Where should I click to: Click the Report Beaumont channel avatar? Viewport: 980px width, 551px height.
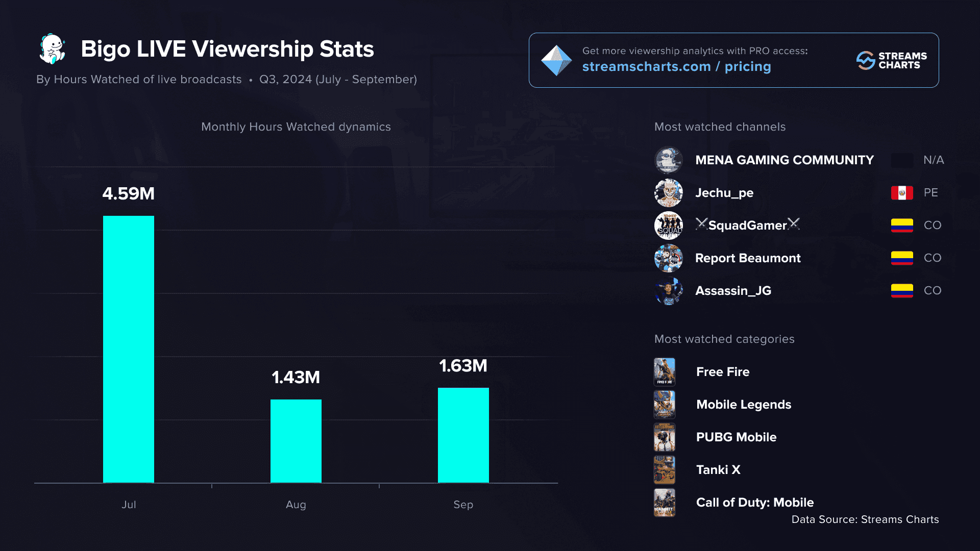tap(668, 258)
